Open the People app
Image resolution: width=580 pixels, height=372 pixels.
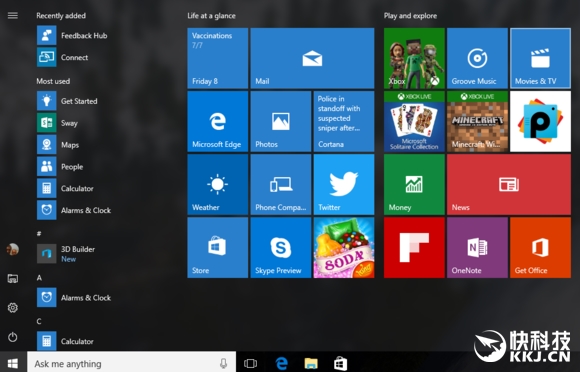tap(60, 166)
